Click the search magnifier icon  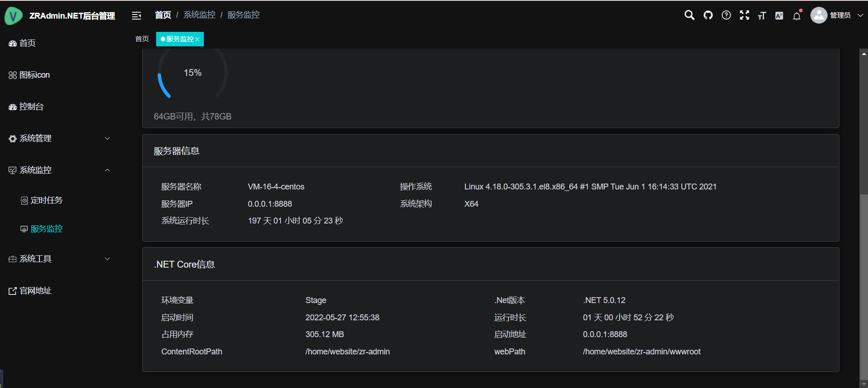pos(689,15)
